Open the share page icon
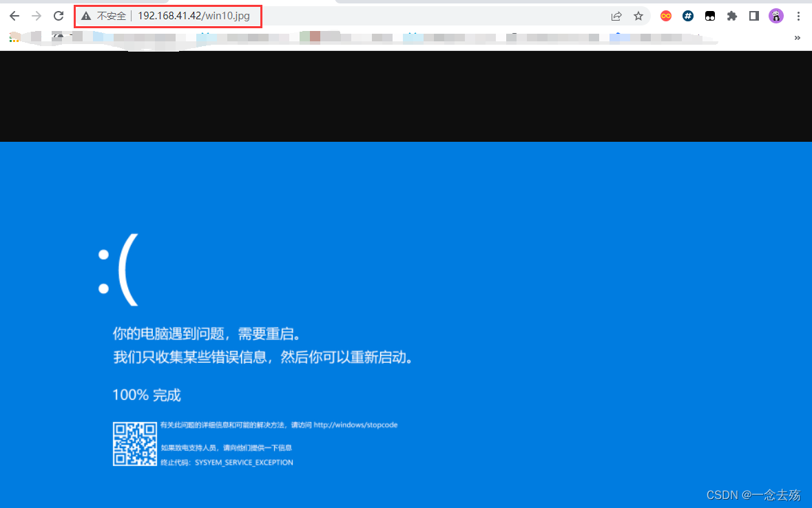 (616, 15)
